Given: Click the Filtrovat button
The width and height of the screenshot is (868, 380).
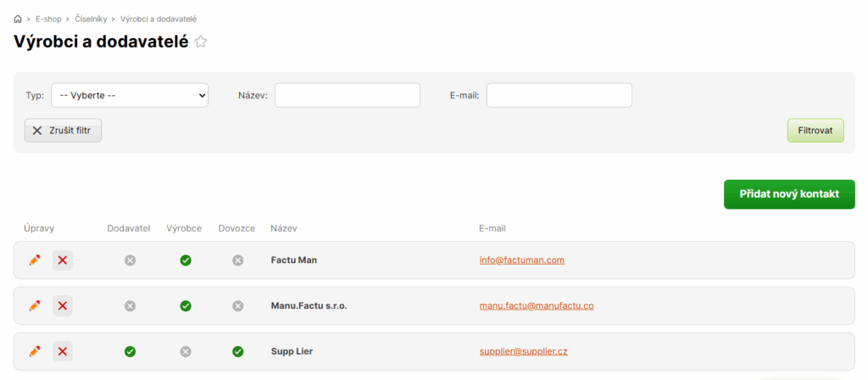Looking at the screenshot, I should tap(815, 131).
